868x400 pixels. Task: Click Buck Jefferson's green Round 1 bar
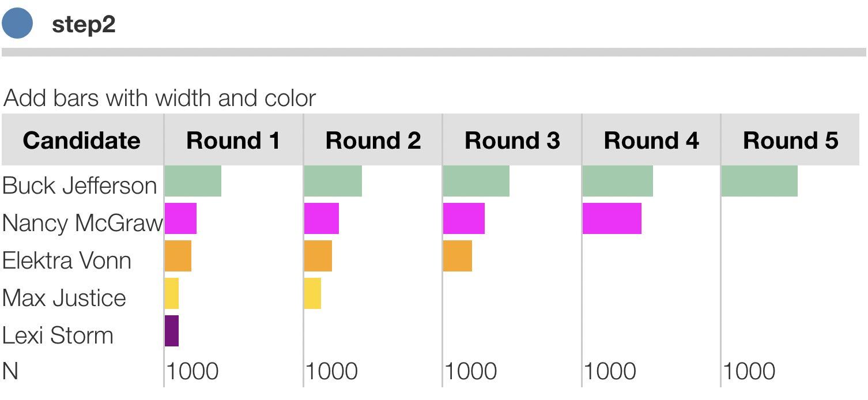(x=193, y=181)
